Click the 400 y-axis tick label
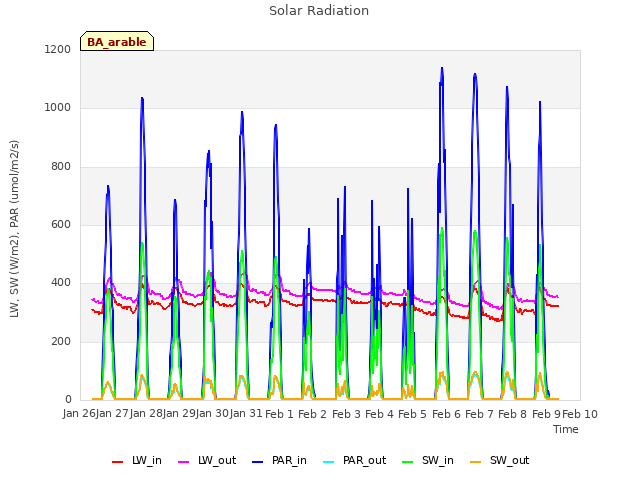 tap(61, 283)
